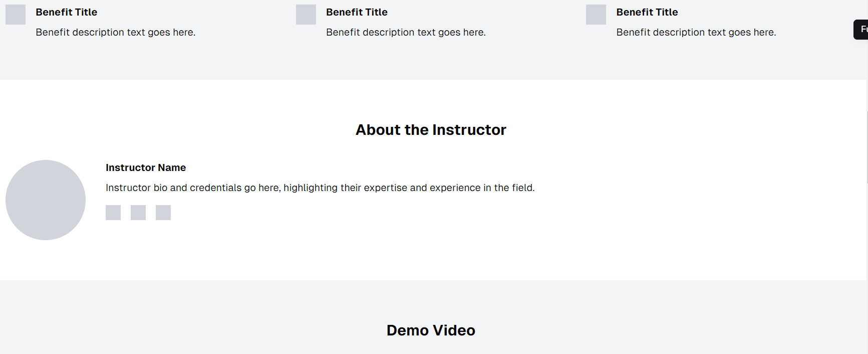Click the third benefit icon placeholder
The height and width of the screenshot is (354, 868).
pos(596,15)
